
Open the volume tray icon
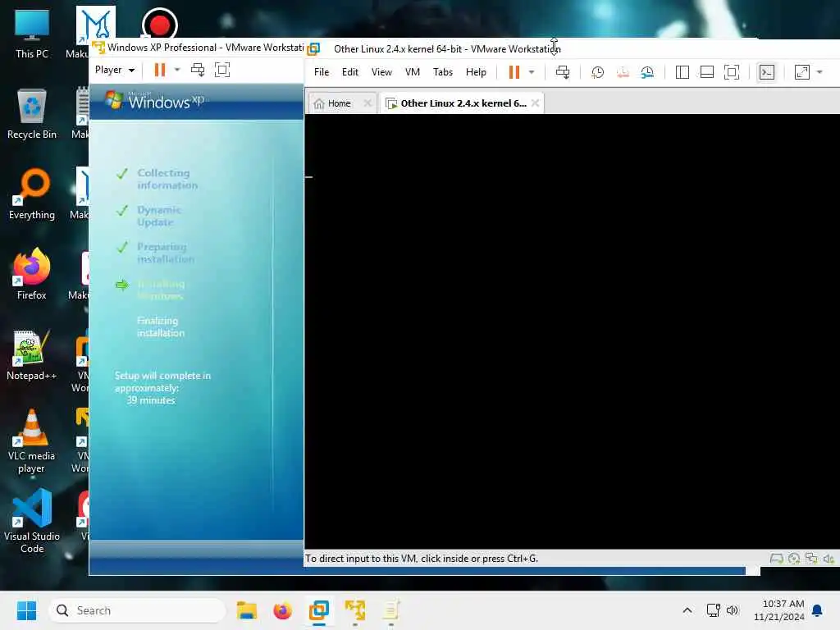click(x=733, y=610)
